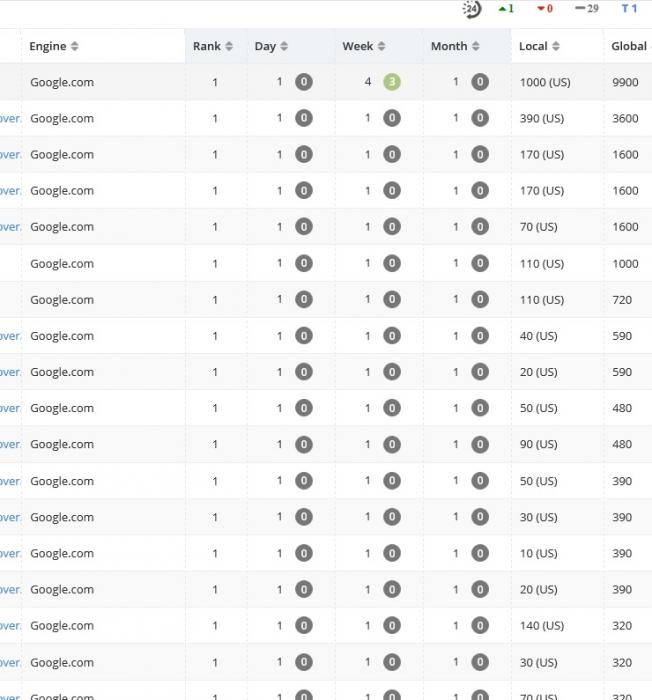The image size is (652, 700).
Task: Click Month change badge in 390 (US) 3600 row
Action: click(x=480, y=118)
